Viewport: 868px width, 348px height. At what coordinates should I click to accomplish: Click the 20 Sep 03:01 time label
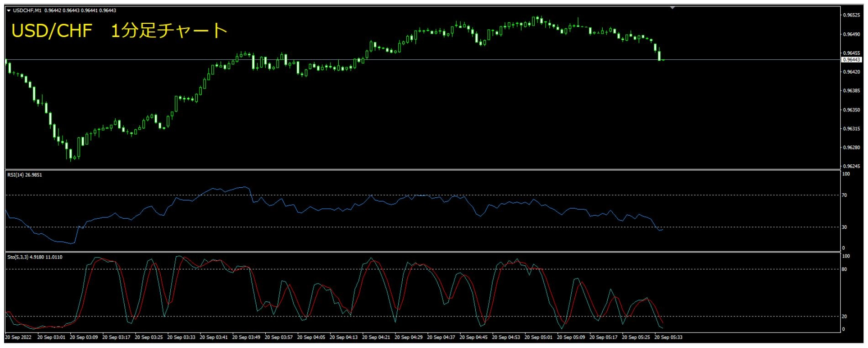coord(51,337)
